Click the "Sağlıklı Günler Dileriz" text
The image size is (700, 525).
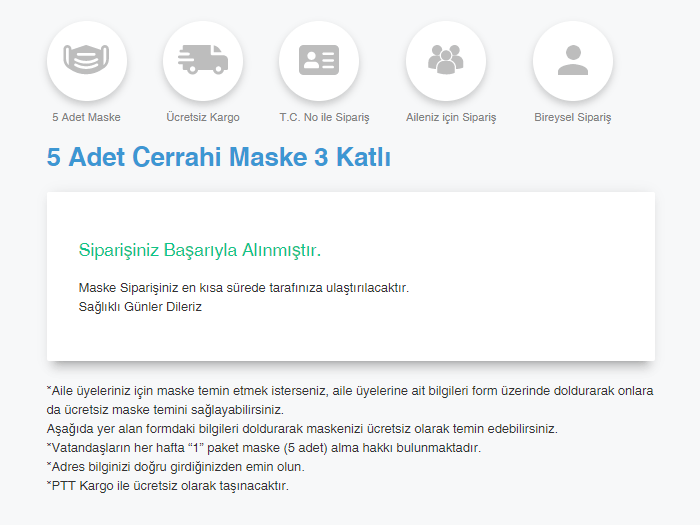pos(140,307)
